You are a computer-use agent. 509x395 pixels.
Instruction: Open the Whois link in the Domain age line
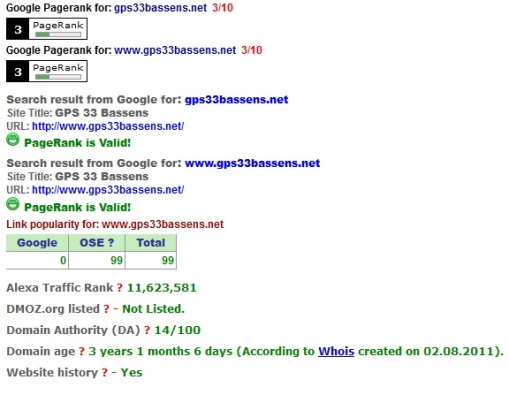tap(336, 351)
